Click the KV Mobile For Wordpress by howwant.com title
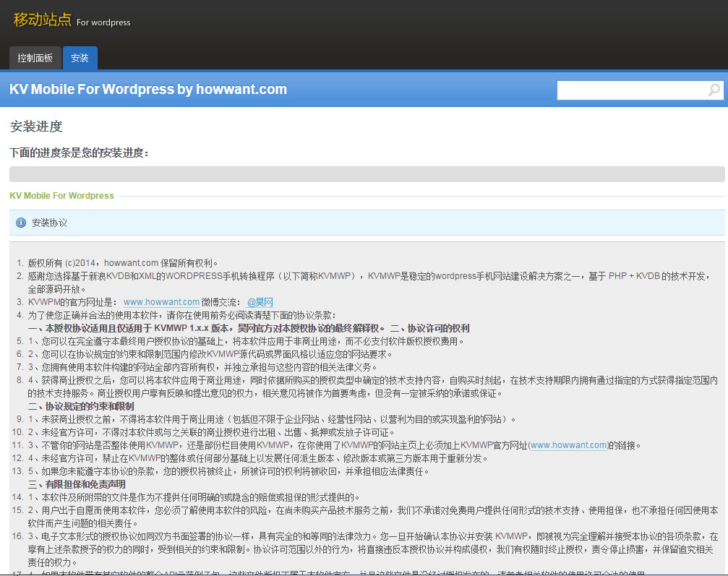 (148, 89)
